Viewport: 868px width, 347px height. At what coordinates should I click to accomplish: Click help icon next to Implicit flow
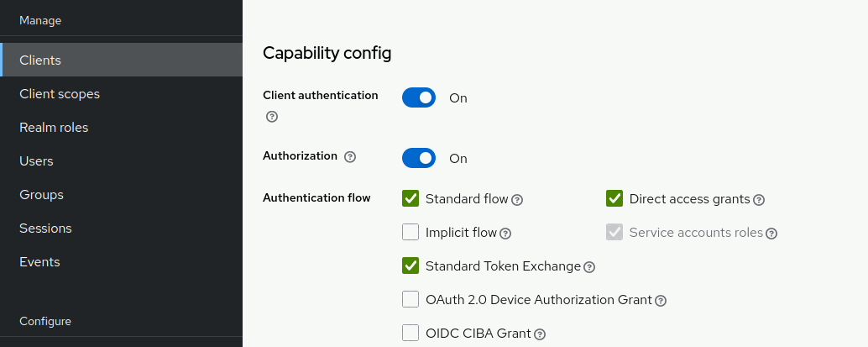pos(505,234)
